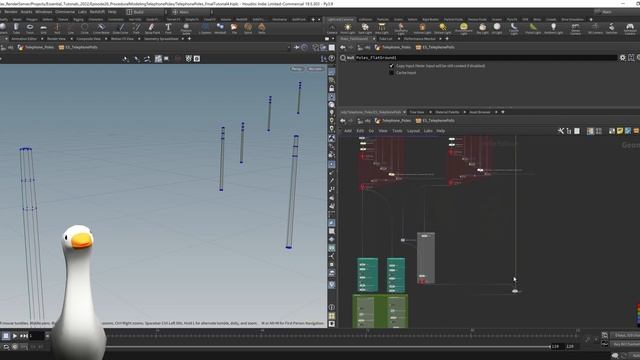Add an Environment Light from shelf
The height and width of the screenshot is (360, 640).
click(463, 29)
